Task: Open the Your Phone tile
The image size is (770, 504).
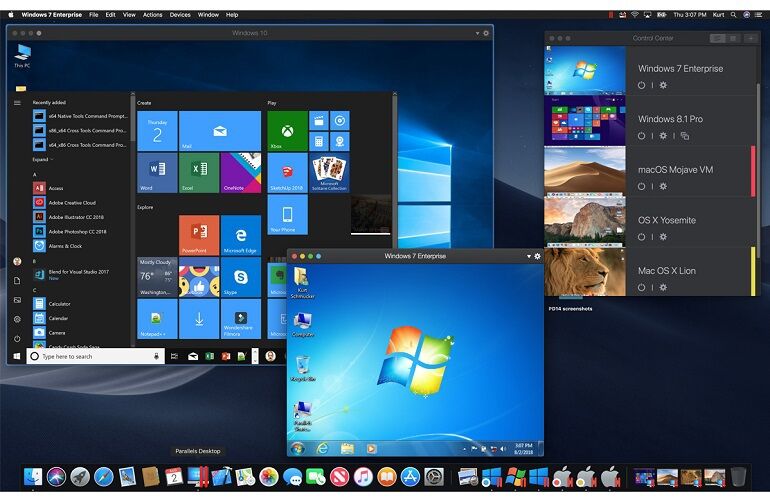Action: (x=287, y=214)
